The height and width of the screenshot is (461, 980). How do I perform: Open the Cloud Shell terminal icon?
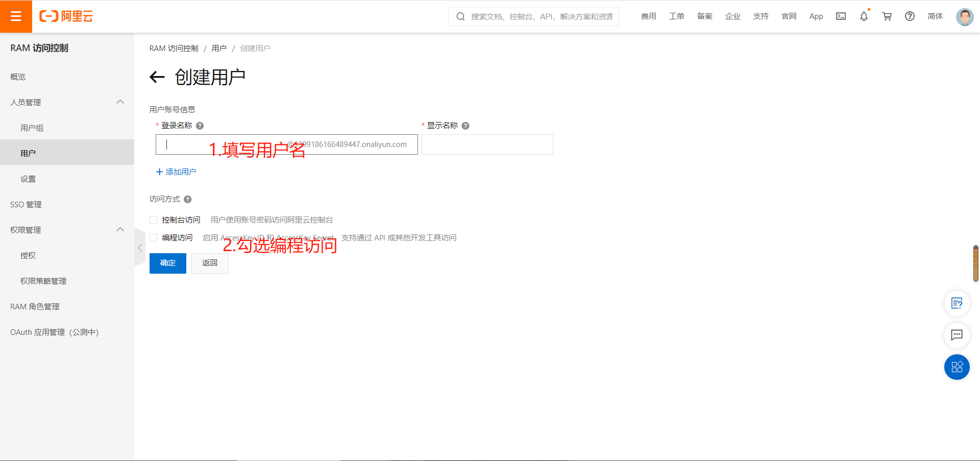coord(841,16)
